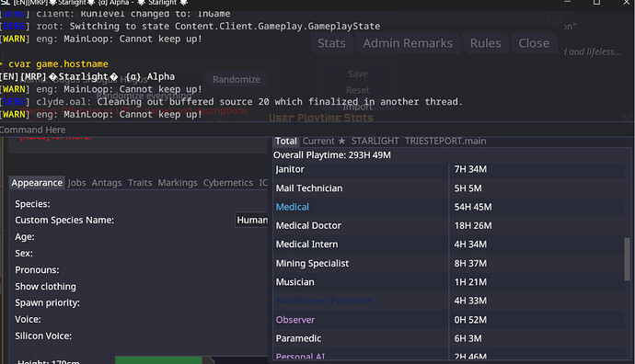Open the Cybernetics tab
Viewport: 635px width, 364px height.
[228, 183]
